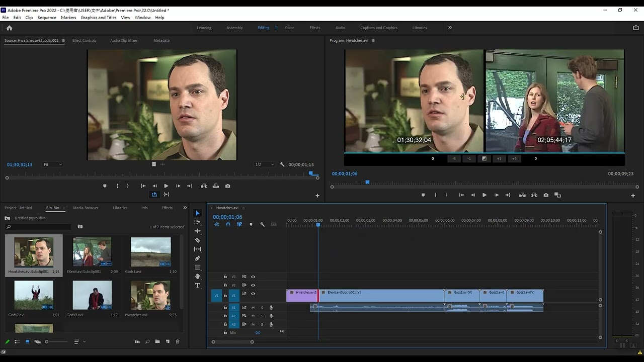Add a marker in the timeline header
The height and width of the screenshot is (362, 644).
pos(251,224)
